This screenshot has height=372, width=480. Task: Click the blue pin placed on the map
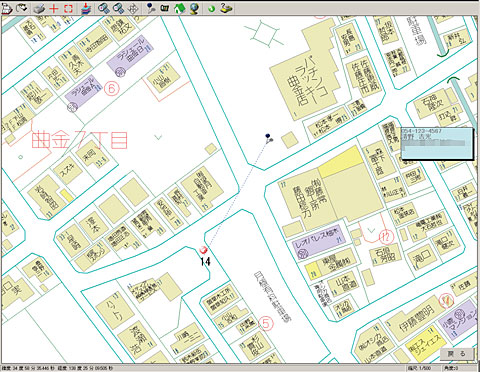click(x=268, y=138)
